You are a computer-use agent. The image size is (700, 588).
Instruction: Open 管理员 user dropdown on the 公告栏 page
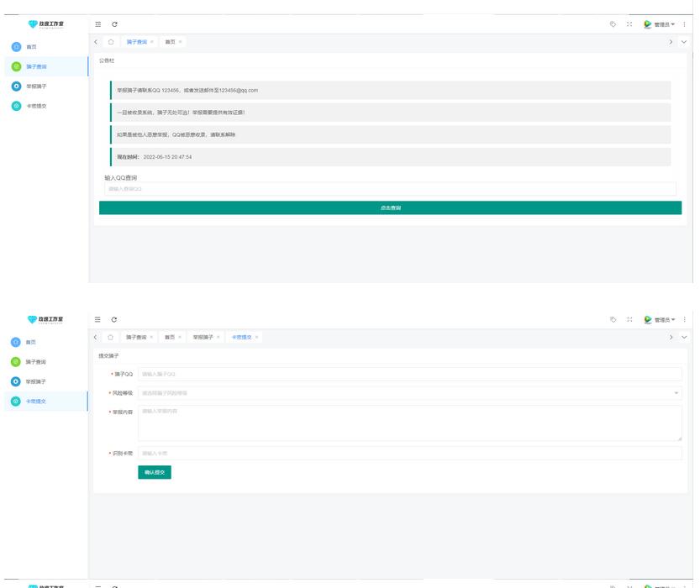point(660,24)
